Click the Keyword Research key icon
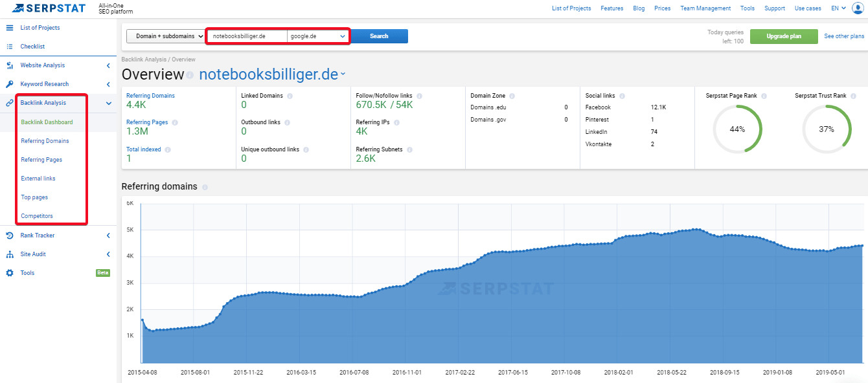 coord(10,84)
